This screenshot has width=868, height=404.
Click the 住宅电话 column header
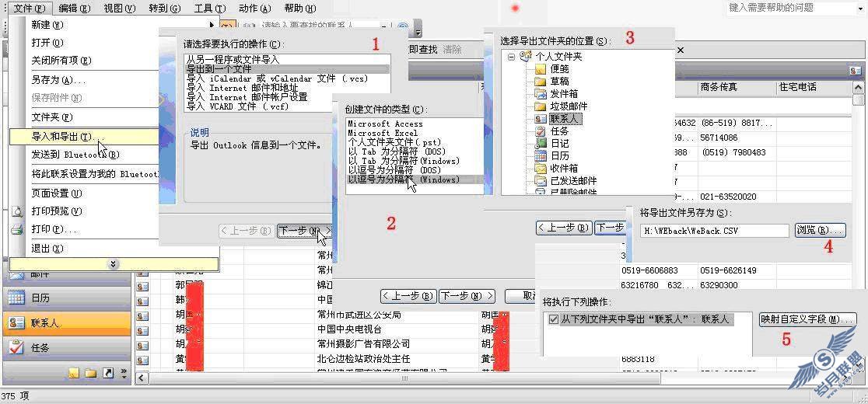point(813,87)
